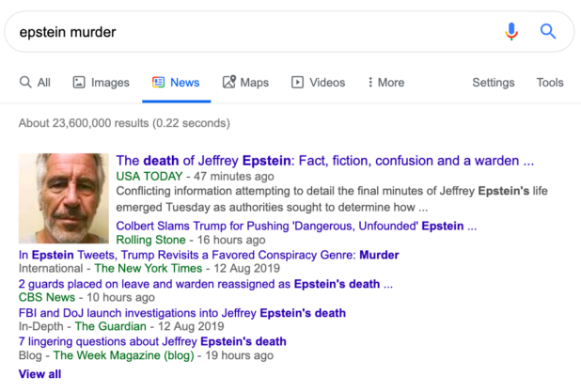
Task: Click the 'Conflicting information attempting' snippet text
Action: pyautogui.click(x=332, y=199)
